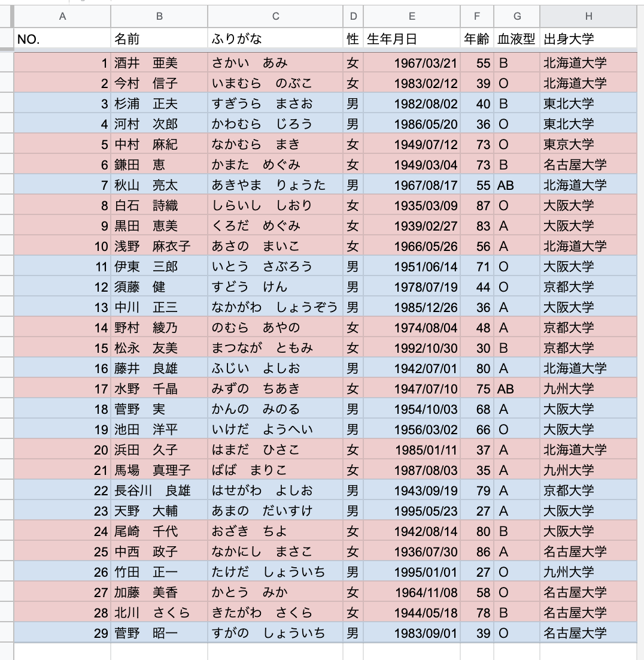Select the 女 gender cell for 北川　さくら
This screenshot has height=660, width=644.
[353, 612]
